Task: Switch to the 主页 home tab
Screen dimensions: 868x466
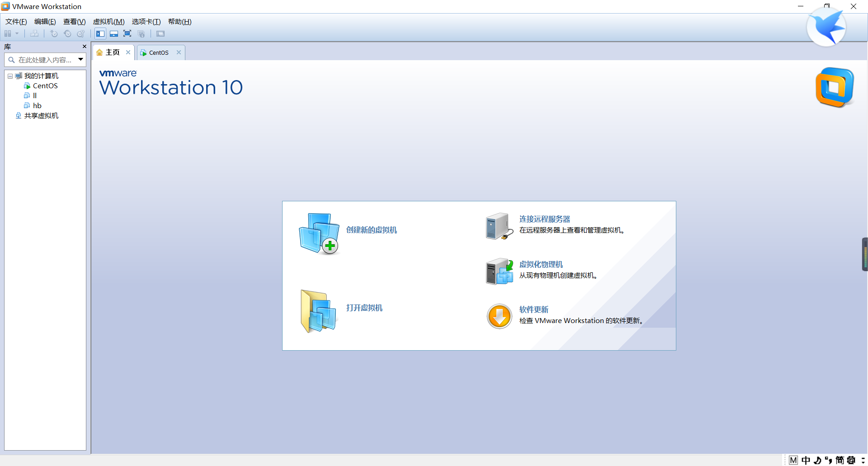Action: point(113,52)
